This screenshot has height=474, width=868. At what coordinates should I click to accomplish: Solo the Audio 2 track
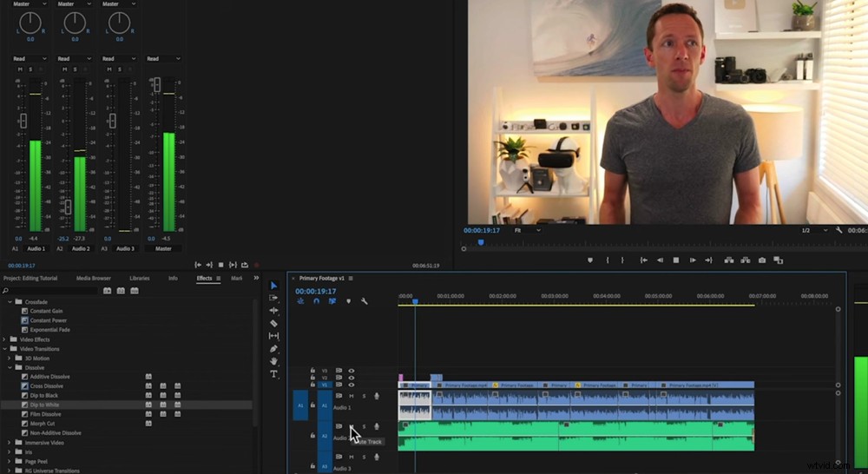click(x=365, y=426)
